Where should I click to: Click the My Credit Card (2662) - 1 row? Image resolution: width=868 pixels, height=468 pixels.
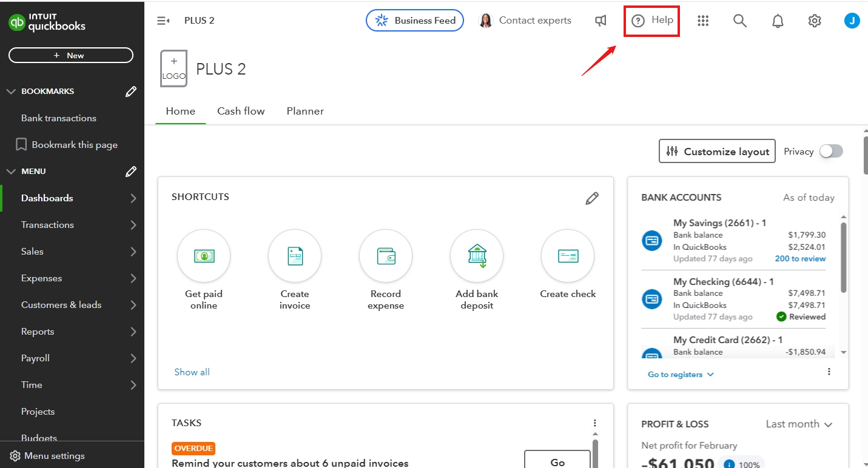point(734,346)
